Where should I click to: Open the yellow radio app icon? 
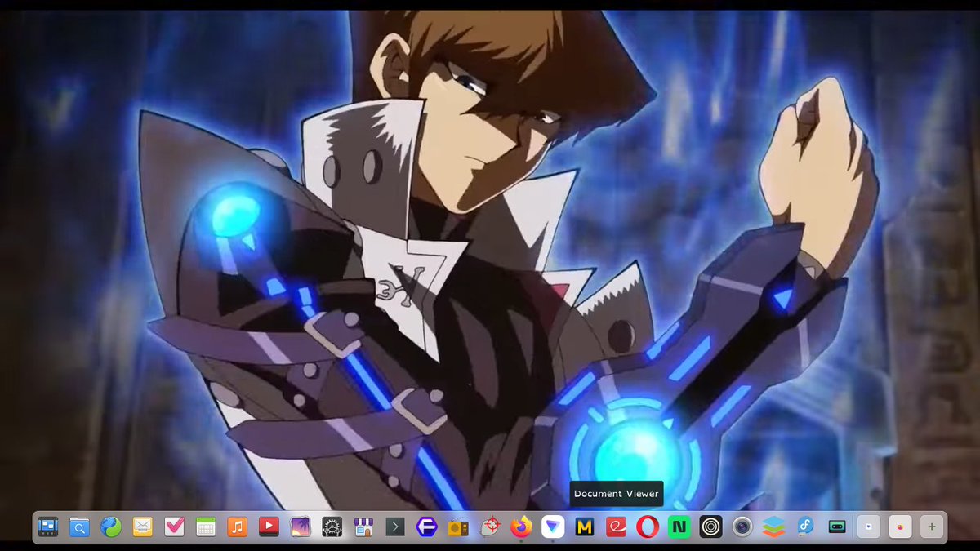[x=458, y=527]
